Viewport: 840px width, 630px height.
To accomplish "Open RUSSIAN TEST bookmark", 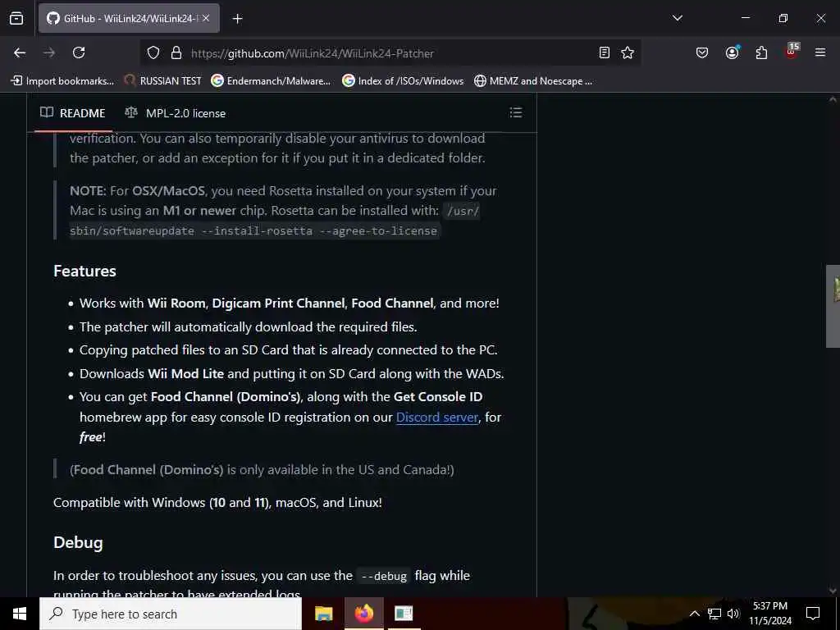I will click(x=162, y=81).
